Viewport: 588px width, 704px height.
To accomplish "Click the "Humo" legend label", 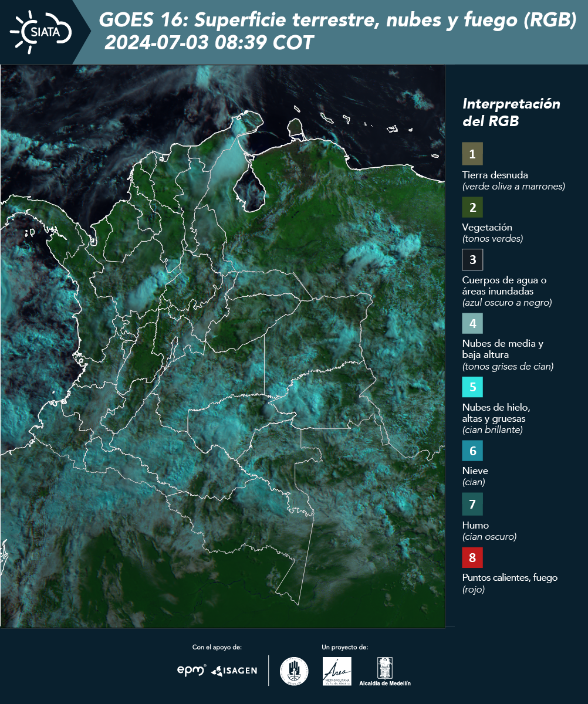I will 475,525.
